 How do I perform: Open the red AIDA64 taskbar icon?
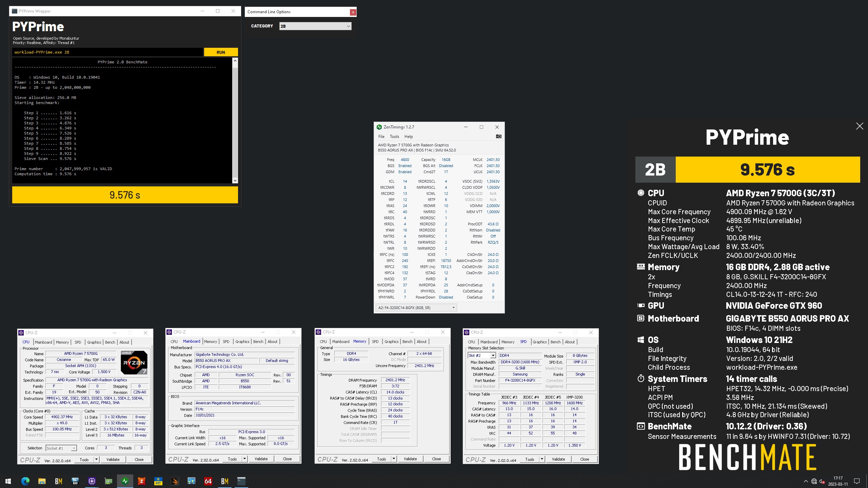208,481
